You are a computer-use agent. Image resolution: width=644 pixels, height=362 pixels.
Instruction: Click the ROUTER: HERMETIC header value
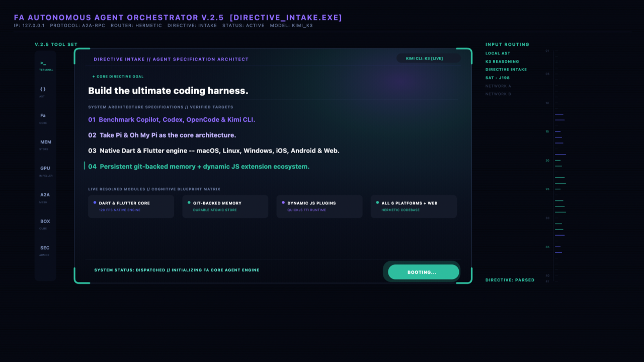click(136, 26)
